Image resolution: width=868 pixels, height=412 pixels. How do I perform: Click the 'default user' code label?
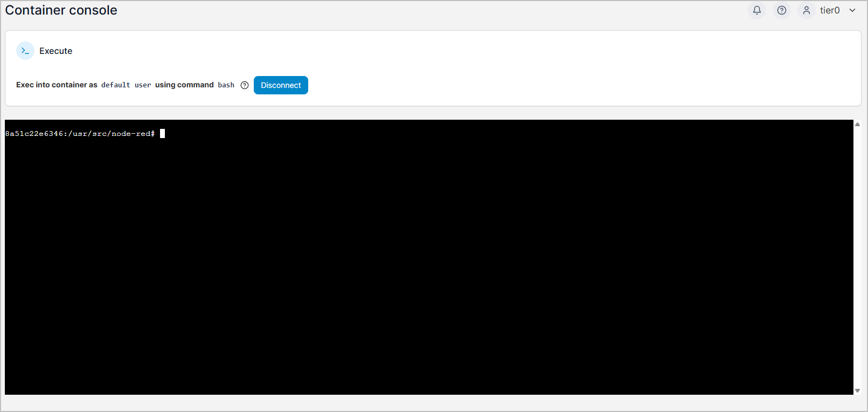[126, 85]
